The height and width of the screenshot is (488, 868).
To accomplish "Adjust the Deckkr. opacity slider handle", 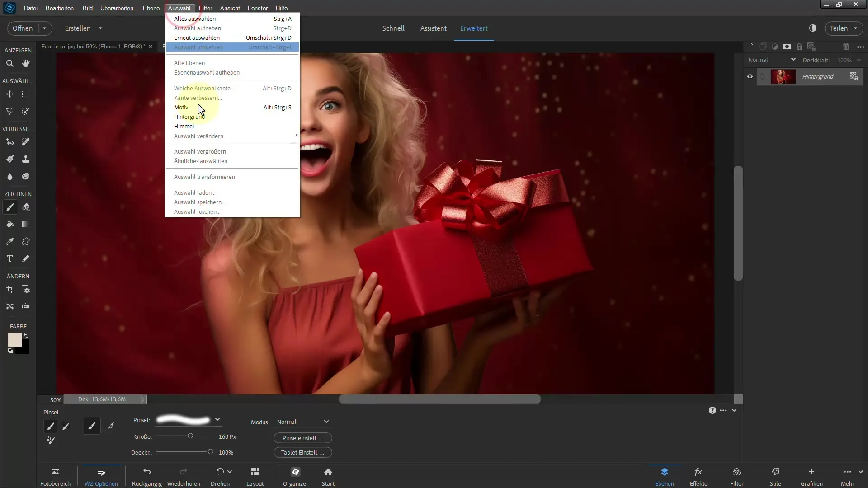I will click(x=210, y=452).
